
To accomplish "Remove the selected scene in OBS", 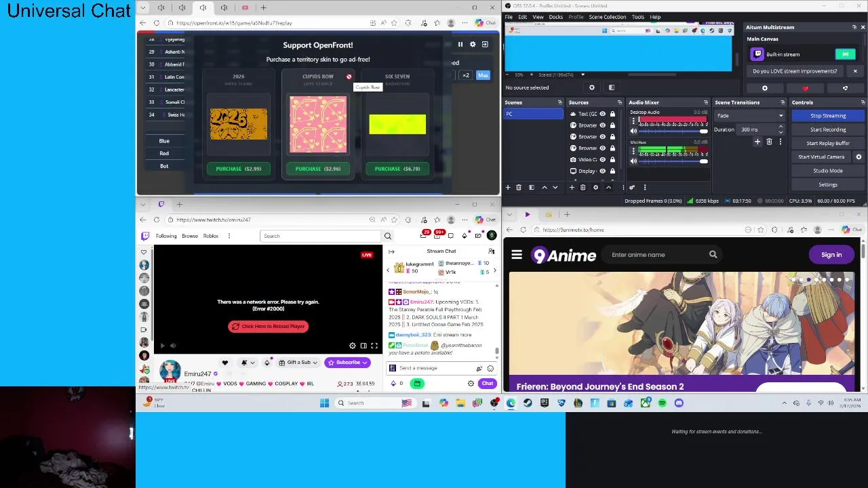I will (x=519, y=187).
